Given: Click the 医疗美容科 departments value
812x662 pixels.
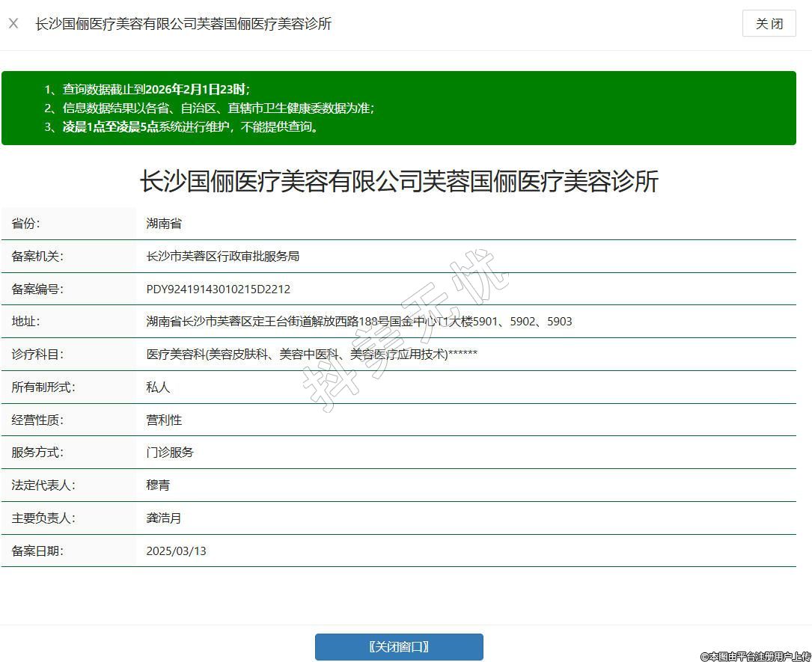Looking at the screenshot, I should pyautogui.click(x=311, y=355).
